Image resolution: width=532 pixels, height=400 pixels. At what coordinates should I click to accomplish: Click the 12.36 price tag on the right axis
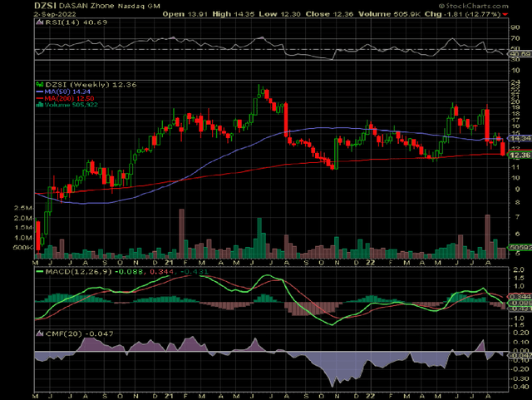pos(520,156)
